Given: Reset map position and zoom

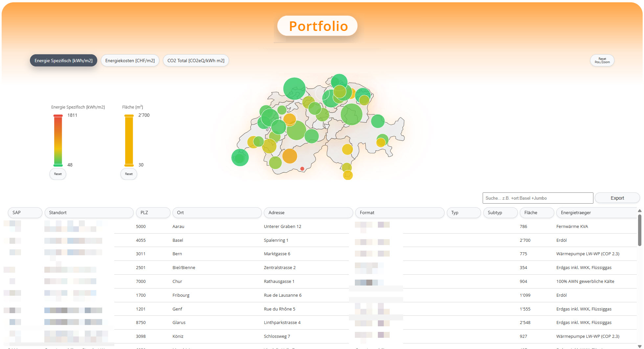Looking at the screenshot, I should tap(602, 61).
